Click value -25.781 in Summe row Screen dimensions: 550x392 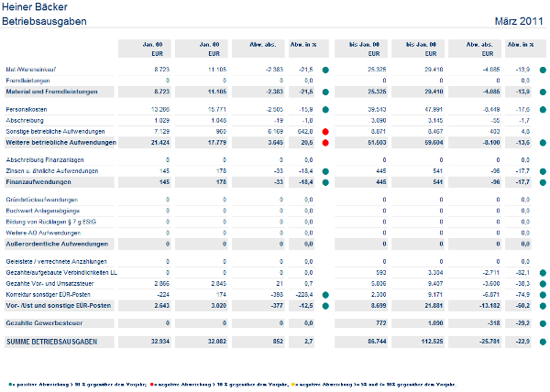(x=489, y=342)
